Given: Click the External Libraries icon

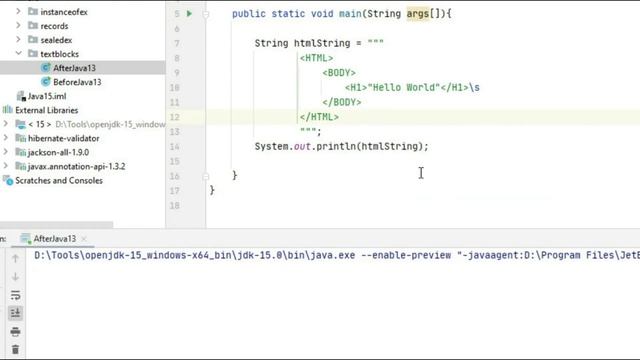Looking at the screenshot, I should [x=7, y=110].
